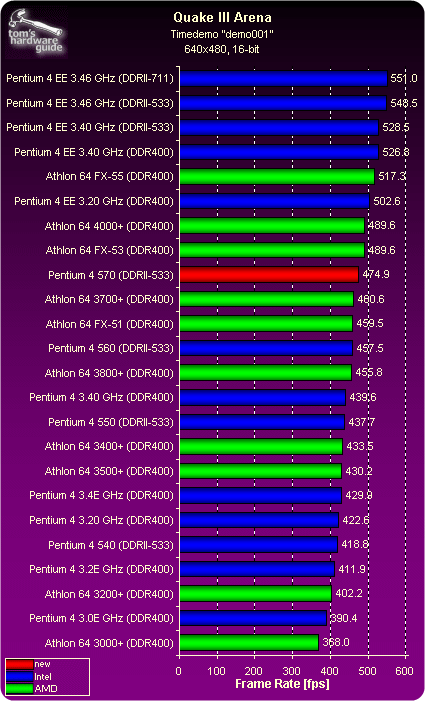
Task: Click the value '502.6'
Action: tap(386, 202)
